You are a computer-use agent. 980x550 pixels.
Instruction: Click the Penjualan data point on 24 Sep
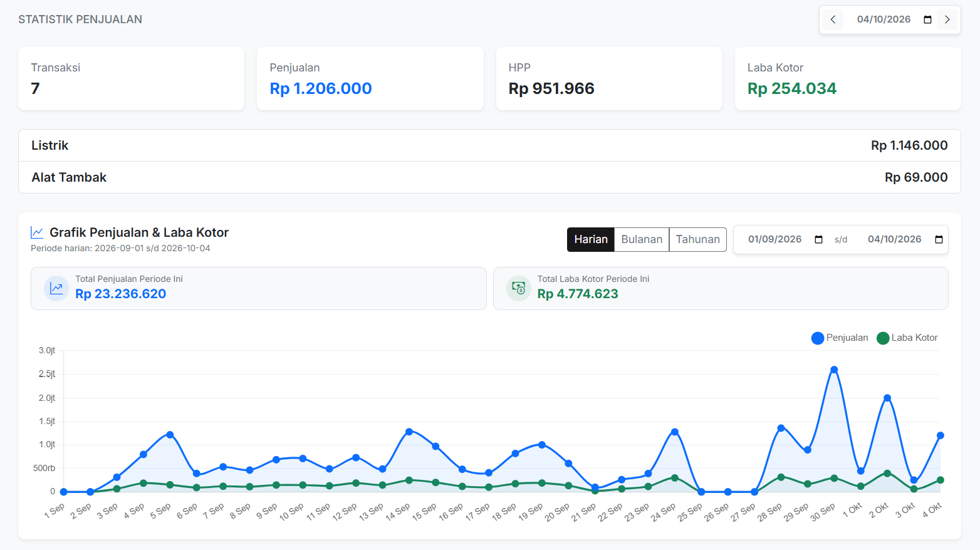point(675,432)
